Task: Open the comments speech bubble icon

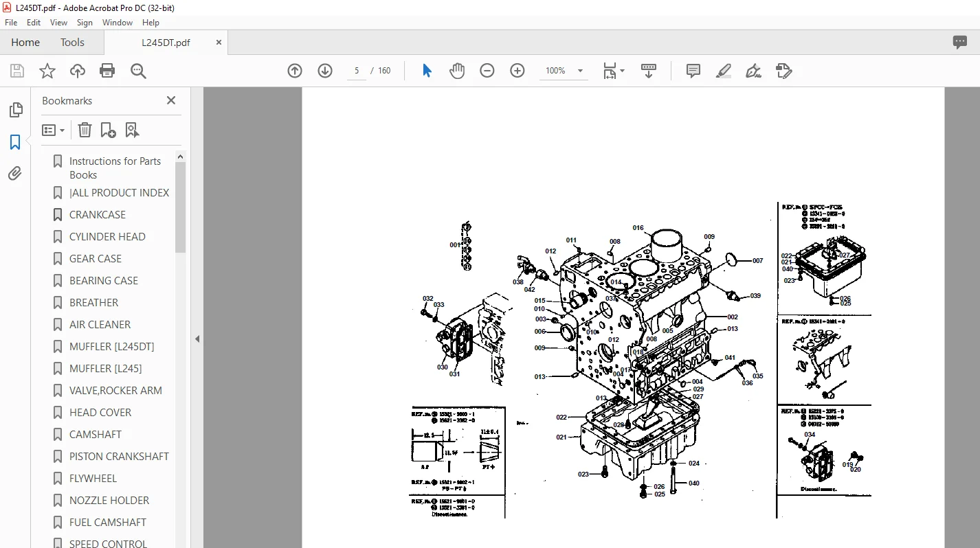Action: coord(960,42)
